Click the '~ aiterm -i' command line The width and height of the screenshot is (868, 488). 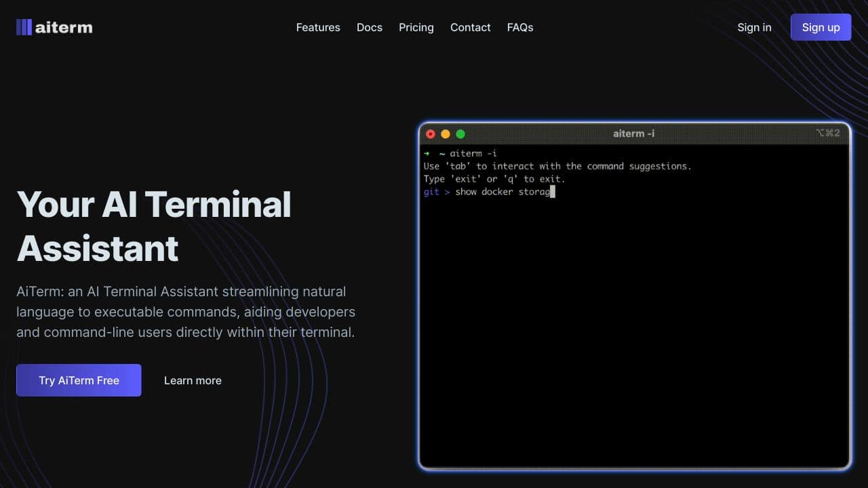(x=468, y=153)
